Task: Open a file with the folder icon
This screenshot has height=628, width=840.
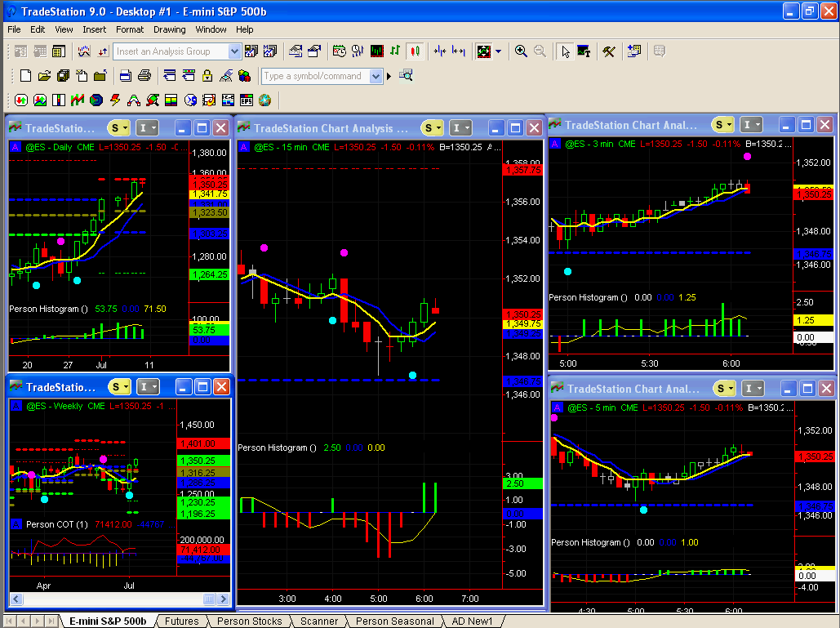Action: click(44, 76)
